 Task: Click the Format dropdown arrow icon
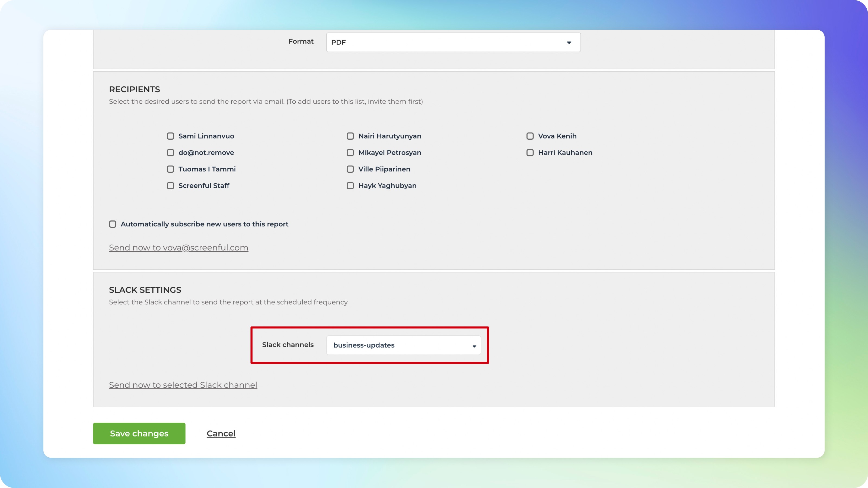[x=569, y=43]
